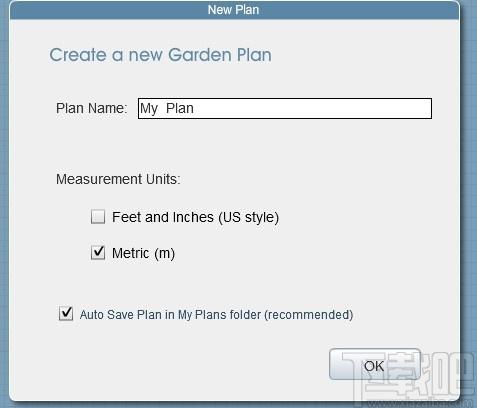477x408 pixels.
Task: Click inside the Plan Name text field
Action: coord(285,108)
